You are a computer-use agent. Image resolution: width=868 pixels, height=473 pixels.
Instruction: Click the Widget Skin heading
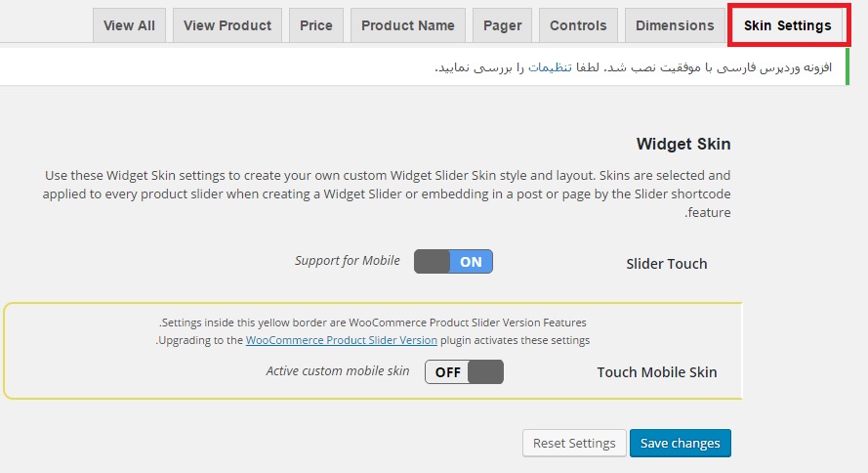tap(683, 144)
